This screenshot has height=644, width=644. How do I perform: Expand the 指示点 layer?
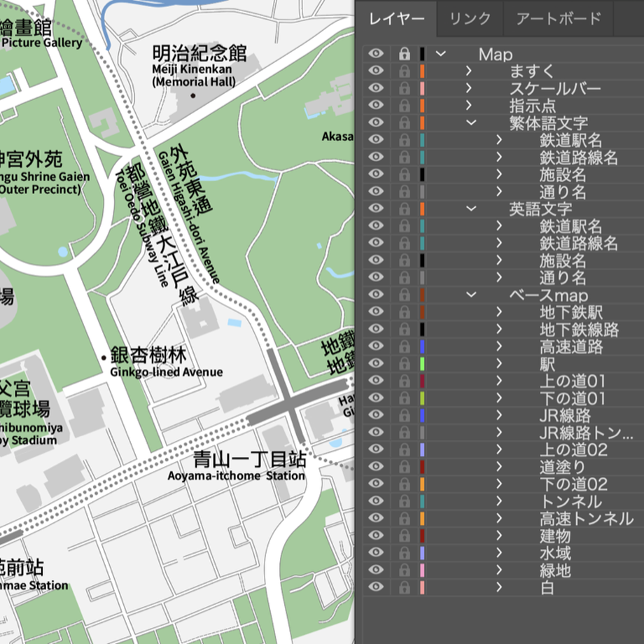469,106
